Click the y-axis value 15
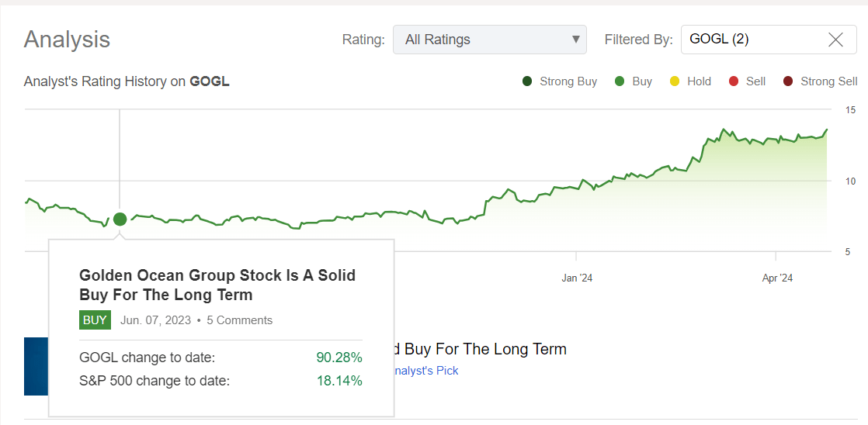Viewport: 868px width, 425px height. [851, 111]
